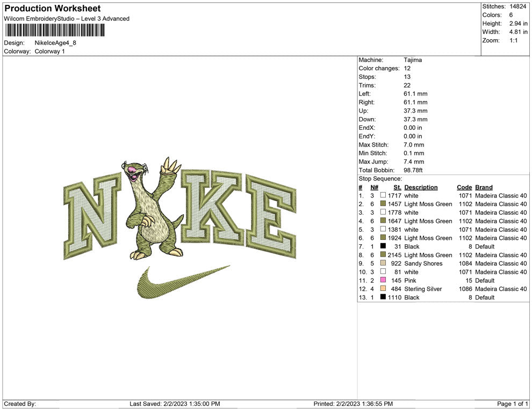Click the Created By label in footer
The image size is (532, 409).
[x=20, y=404]
